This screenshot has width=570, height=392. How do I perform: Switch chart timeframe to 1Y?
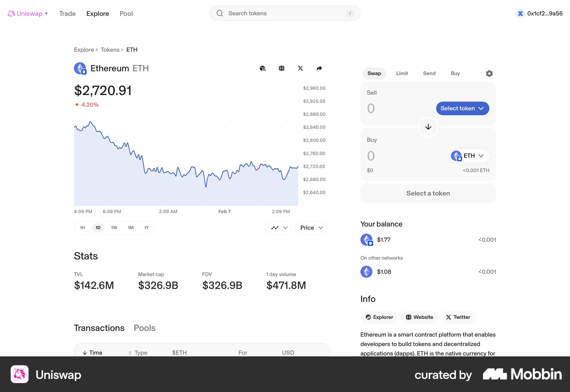tap(146, 227)
